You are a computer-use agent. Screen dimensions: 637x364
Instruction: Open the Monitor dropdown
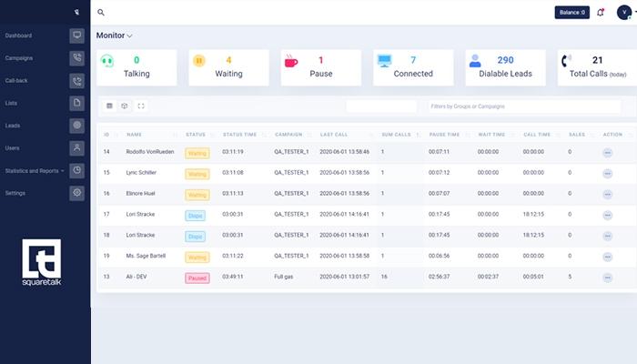pos(114,35)
